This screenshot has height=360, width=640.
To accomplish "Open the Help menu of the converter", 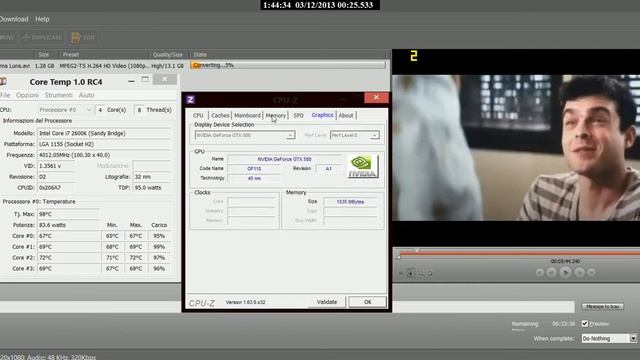I will (x=42, y=19).
